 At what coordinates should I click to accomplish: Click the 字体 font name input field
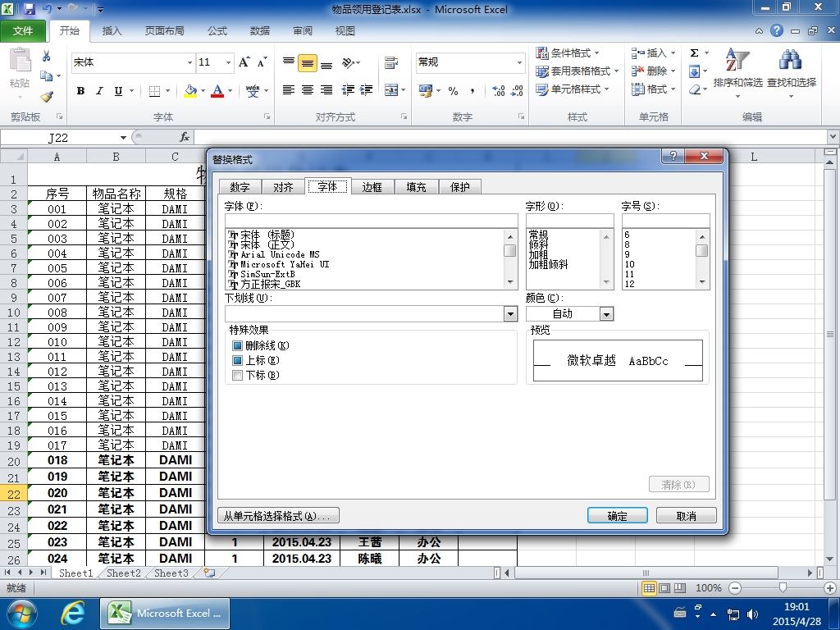(372, 221)
